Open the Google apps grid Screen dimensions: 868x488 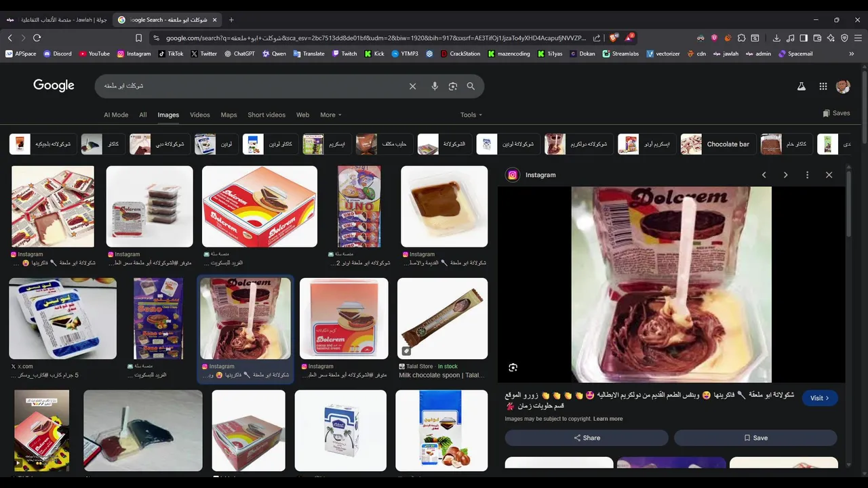click(x=823, y=86)
